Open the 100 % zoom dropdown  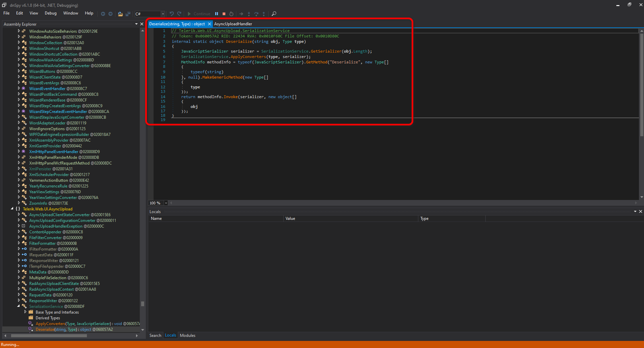point(166,203)
